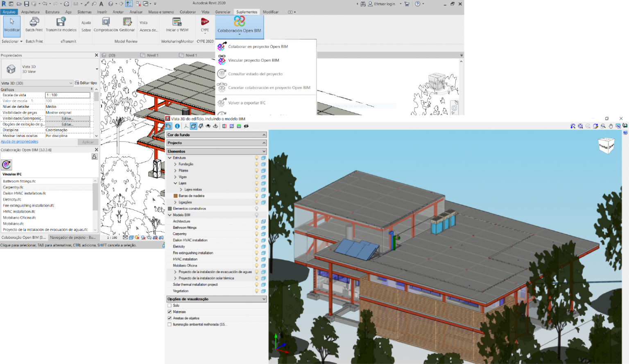Toggle visibility of the Vegetation layer
629x364 pixels.
[x=257, y=291]
